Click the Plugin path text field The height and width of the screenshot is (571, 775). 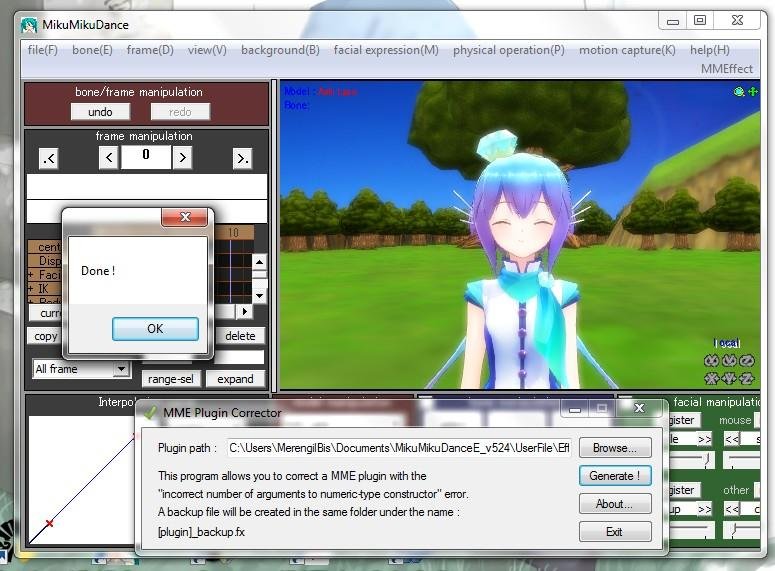tap(399, 448)
